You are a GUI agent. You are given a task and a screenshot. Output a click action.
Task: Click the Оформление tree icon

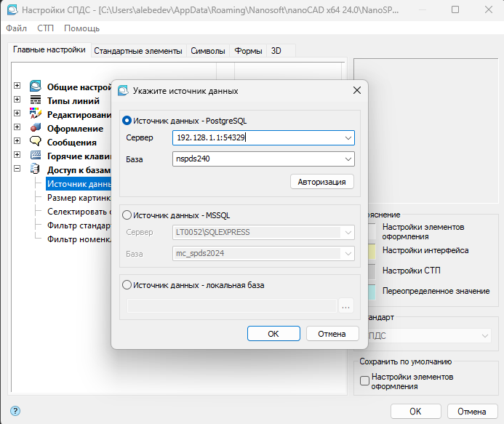pos(35,128)
